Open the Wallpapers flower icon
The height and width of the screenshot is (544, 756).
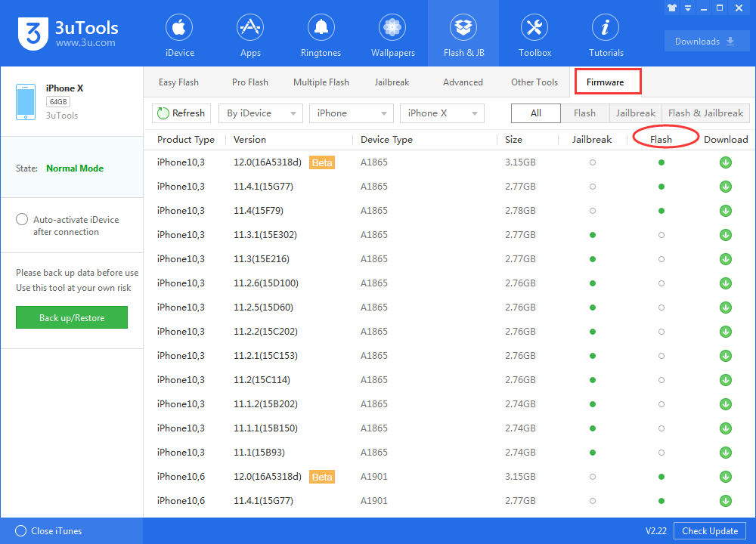(392, 29)
